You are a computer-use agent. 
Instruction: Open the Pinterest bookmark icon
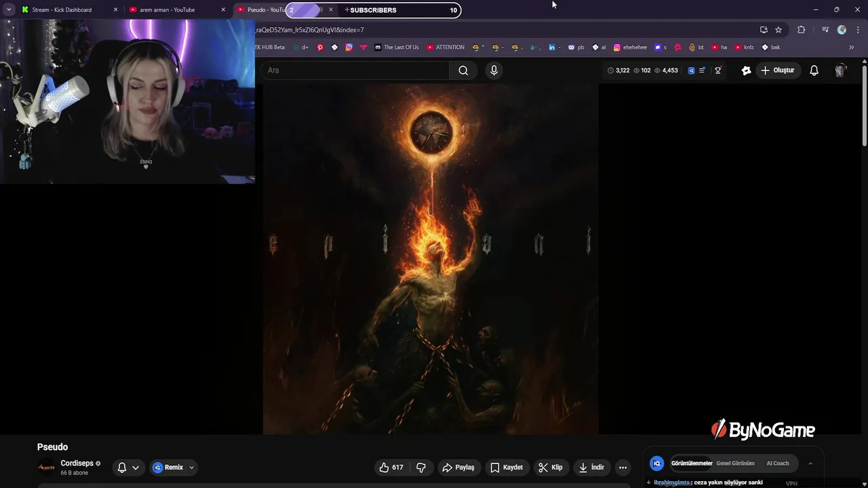point(320,47)
